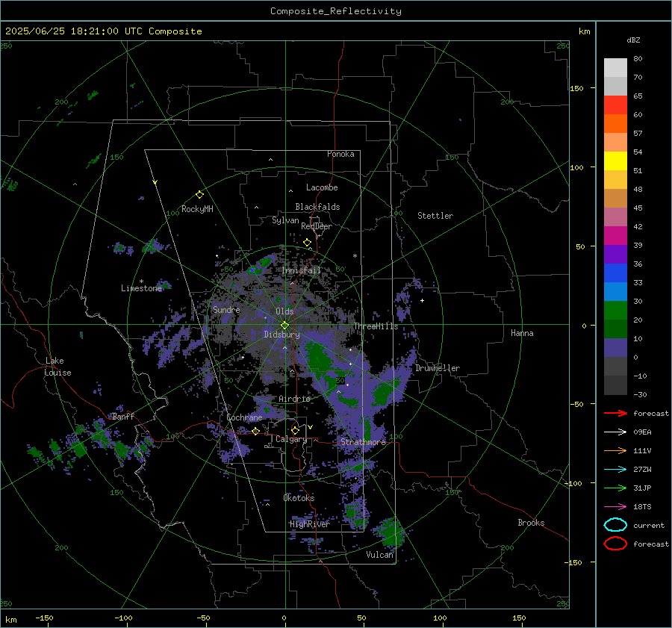
Task: Click the Ponoka city label
Action: point(340,154)
